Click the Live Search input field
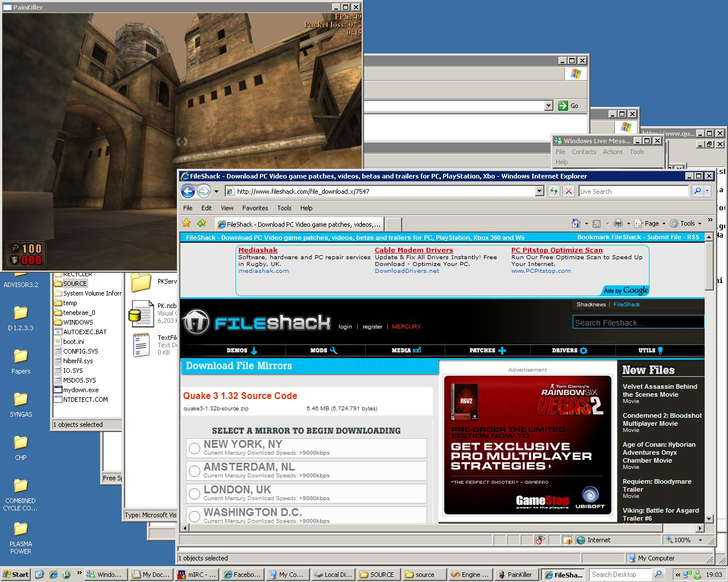The height and width of the screenshot is (582, 728). click(x=634, y=192)
